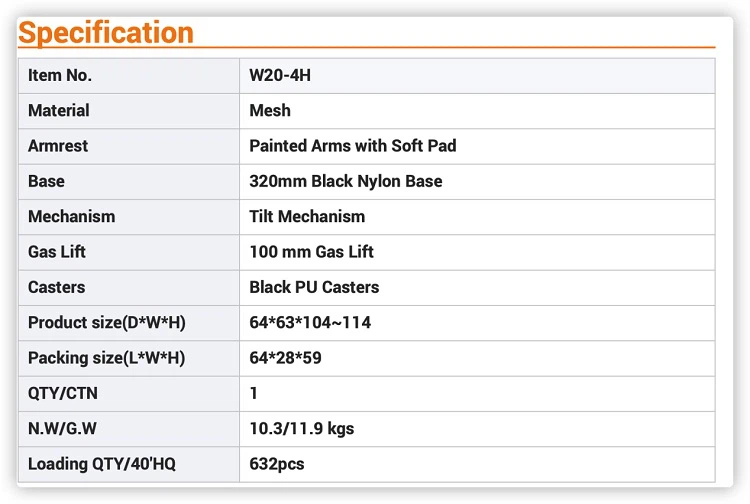Select the Mechanism label cell
Viewport: 750px width, 504px height.
tap(71, 216)
